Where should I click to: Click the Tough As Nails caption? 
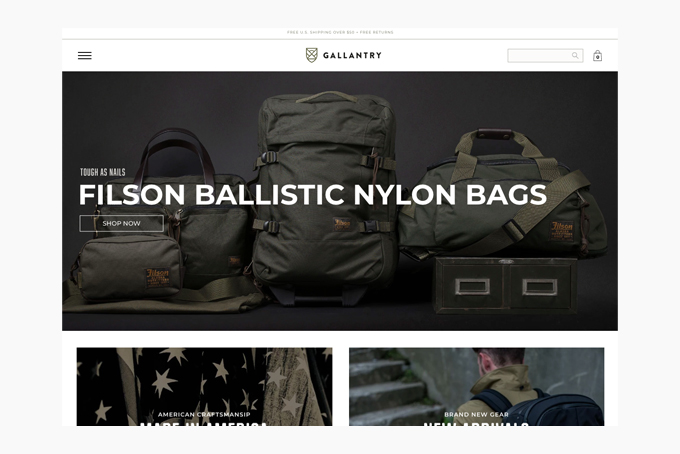103,172
